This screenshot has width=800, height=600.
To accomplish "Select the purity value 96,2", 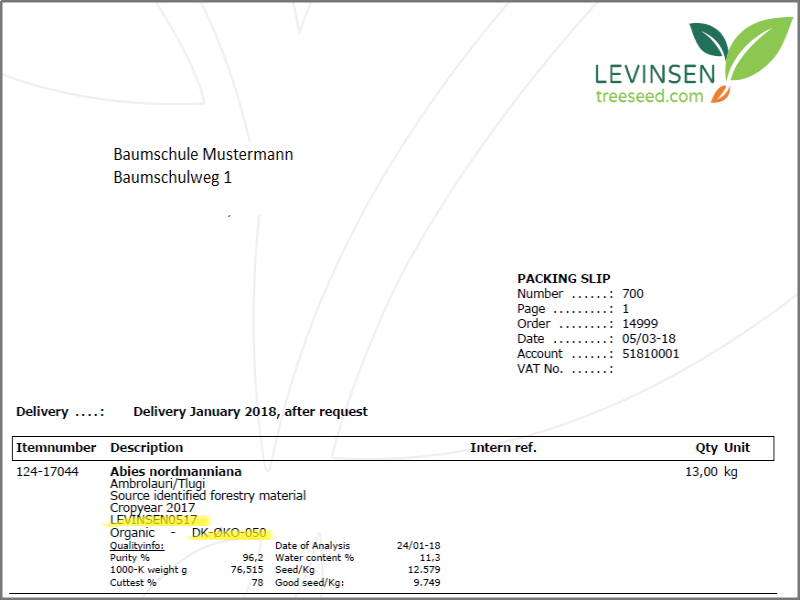I will pyautogui.click(x=253, y=558).
